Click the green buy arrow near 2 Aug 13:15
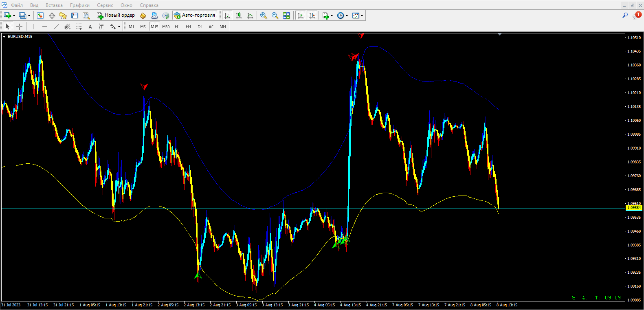This screenshot has width=644, height=310. tap(198, 276)
